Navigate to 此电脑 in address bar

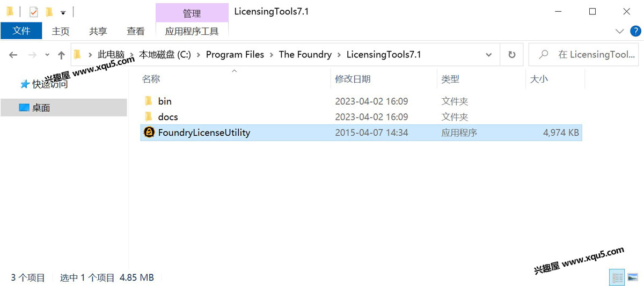click(111, 54)
